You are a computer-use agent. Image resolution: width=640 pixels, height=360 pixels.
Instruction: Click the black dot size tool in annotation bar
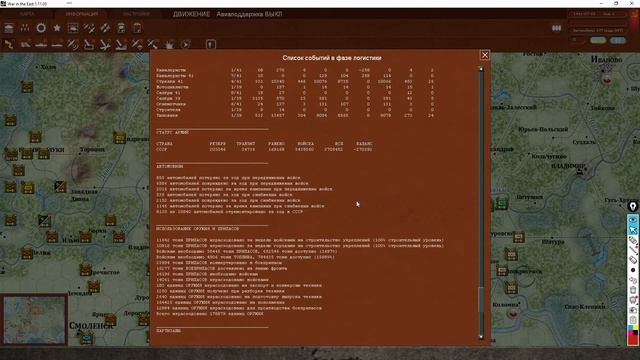pyautogui.click(x=633, y=270)
